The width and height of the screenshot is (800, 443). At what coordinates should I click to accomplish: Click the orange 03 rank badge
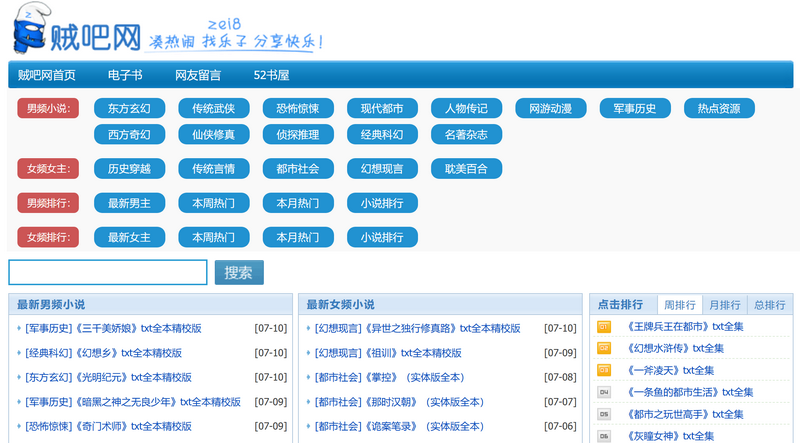(604, 370)
